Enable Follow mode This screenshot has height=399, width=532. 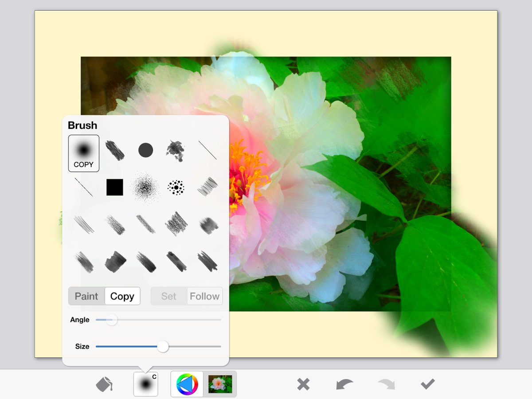[204, 296]
